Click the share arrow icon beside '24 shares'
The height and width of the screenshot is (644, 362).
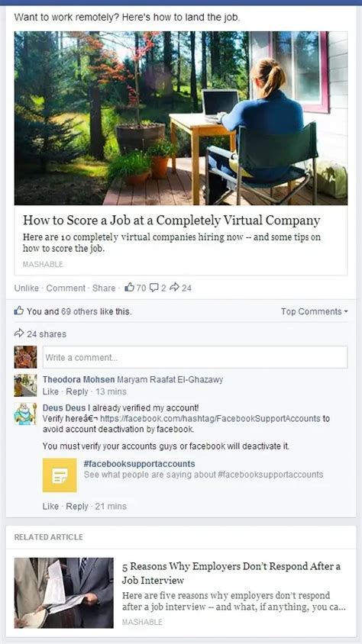click(x=19, y=333)
